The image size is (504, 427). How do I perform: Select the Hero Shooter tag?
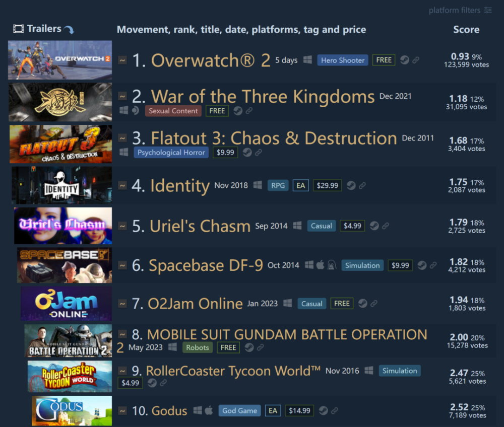343,60
